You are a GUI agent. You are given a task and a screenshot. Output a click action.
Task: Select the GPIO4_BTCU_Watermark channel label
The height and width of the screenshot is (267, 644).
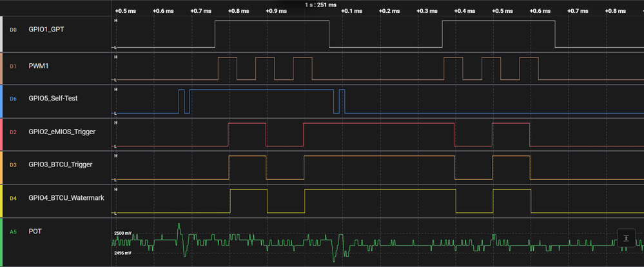(66, 197)
